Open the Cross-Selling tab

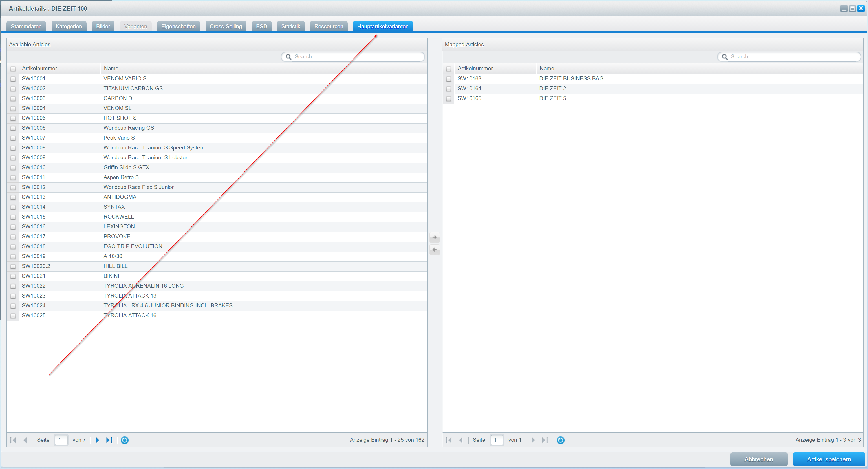[226, 26]
